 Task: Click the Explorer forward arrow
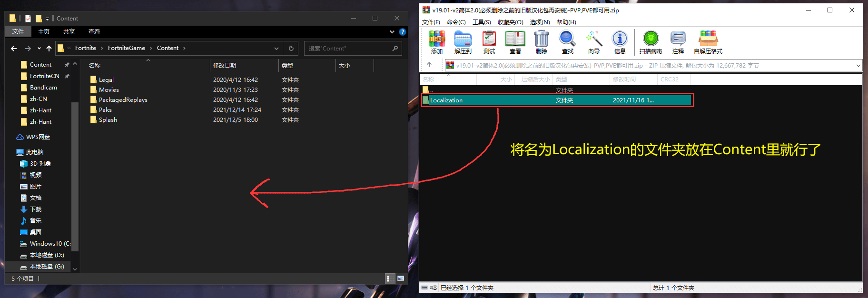[28, 48]
